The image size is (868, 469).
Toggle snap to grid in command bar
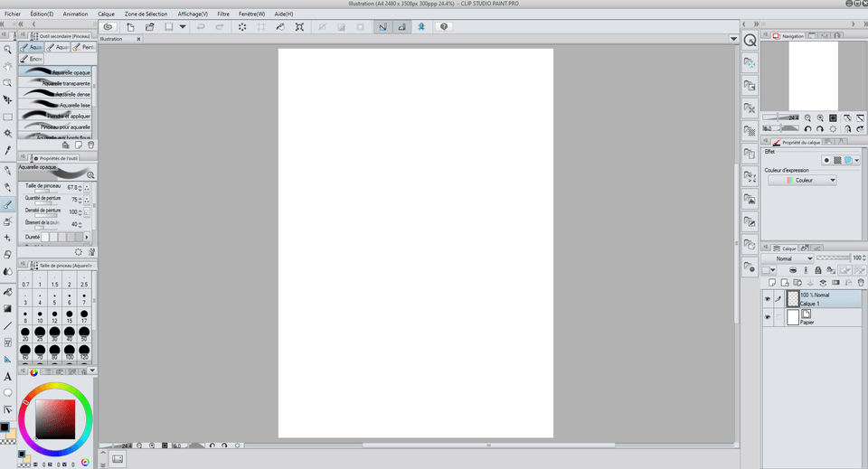tap(421, 26)
